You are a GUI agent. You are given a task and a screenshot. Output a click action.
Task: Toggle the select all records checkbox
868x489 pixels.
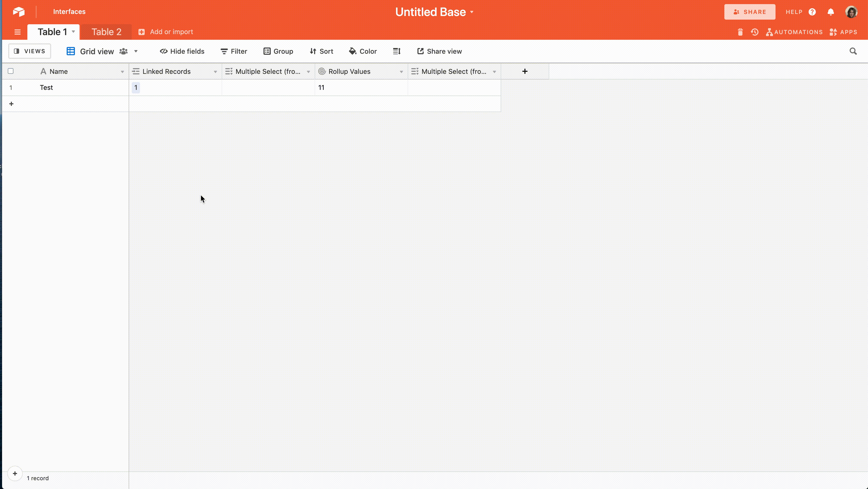11,71
